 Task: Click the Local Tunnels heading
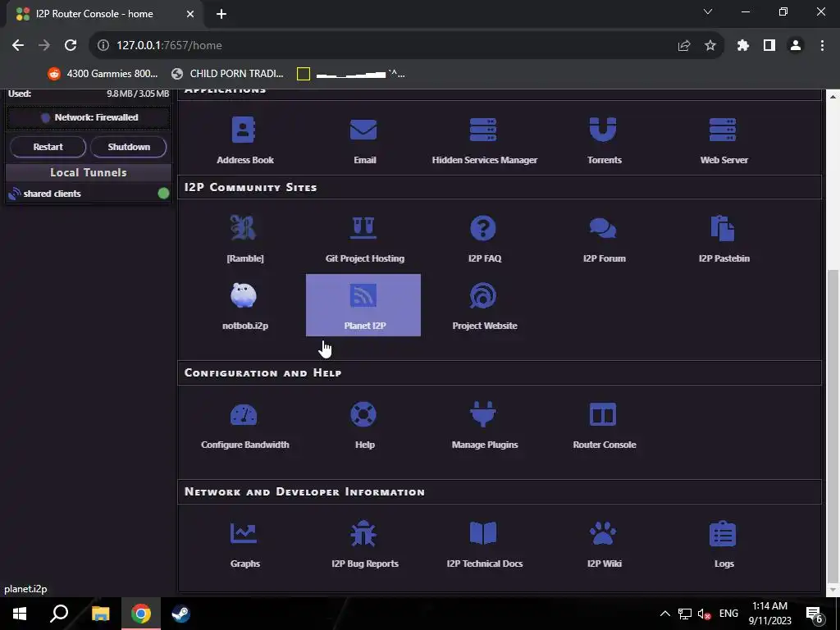point(89,172)
